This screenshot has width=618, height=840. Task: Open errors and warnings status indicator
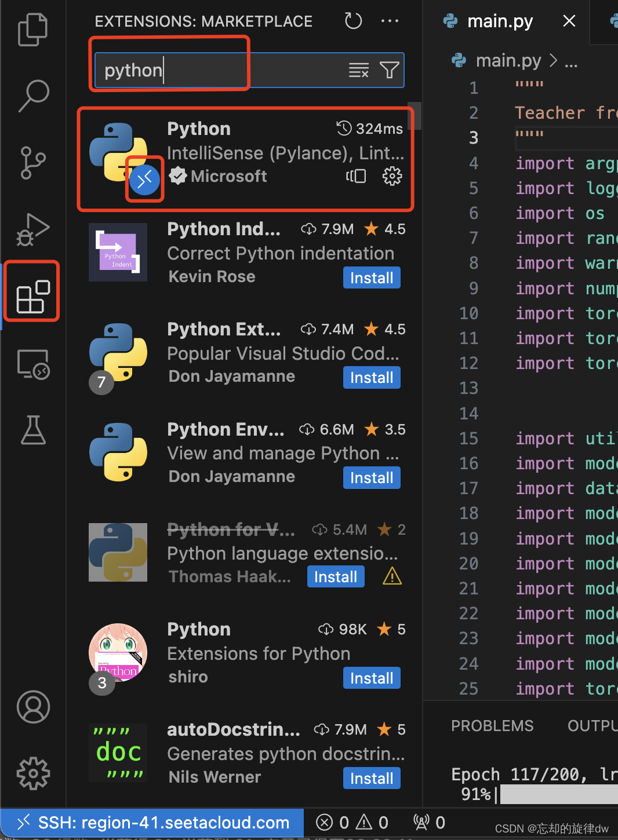(x=352, y=823)
